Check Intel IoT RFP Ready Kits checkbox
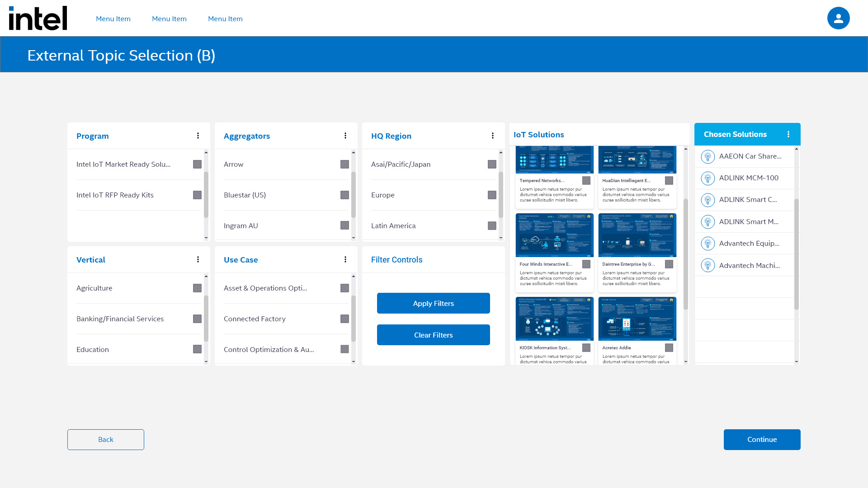The height and width of the screenshot is (488, 868). coord(197,195)
